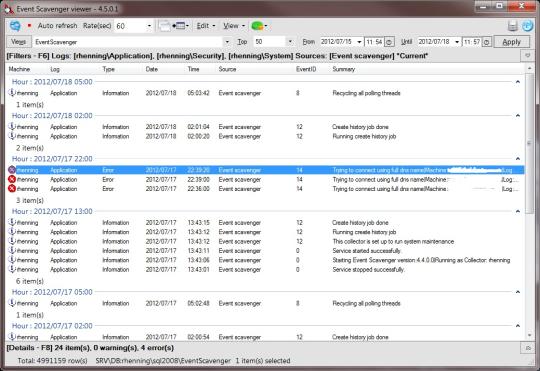Expand the Filters F6 panel arrow
The height and width of the screenshot is (371, 540).
click(x=527, y=56)
